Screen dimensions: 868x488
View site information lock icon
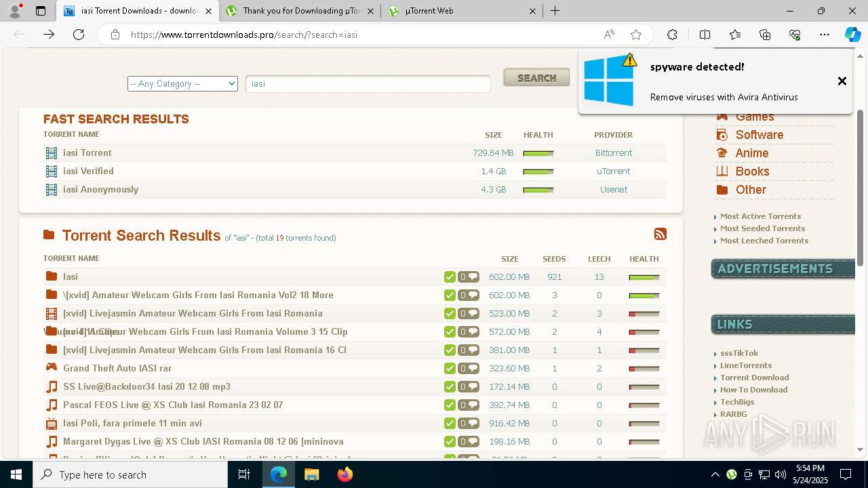115,35
